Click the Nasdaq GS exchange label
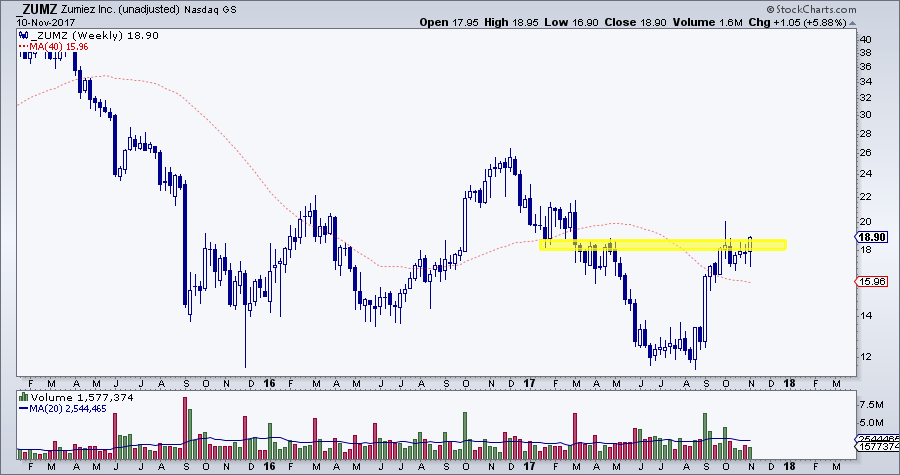 coord(209,10)
